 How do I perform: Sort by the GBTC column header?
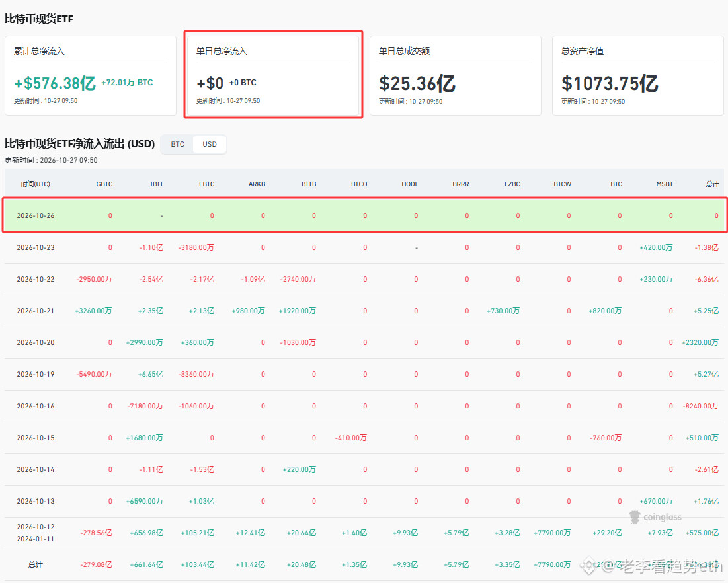104,184
